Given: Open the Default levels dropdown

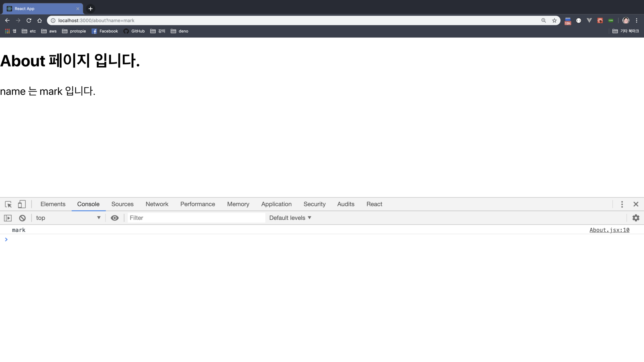Looking at the screenshot, I should click(x=290, y=218).
